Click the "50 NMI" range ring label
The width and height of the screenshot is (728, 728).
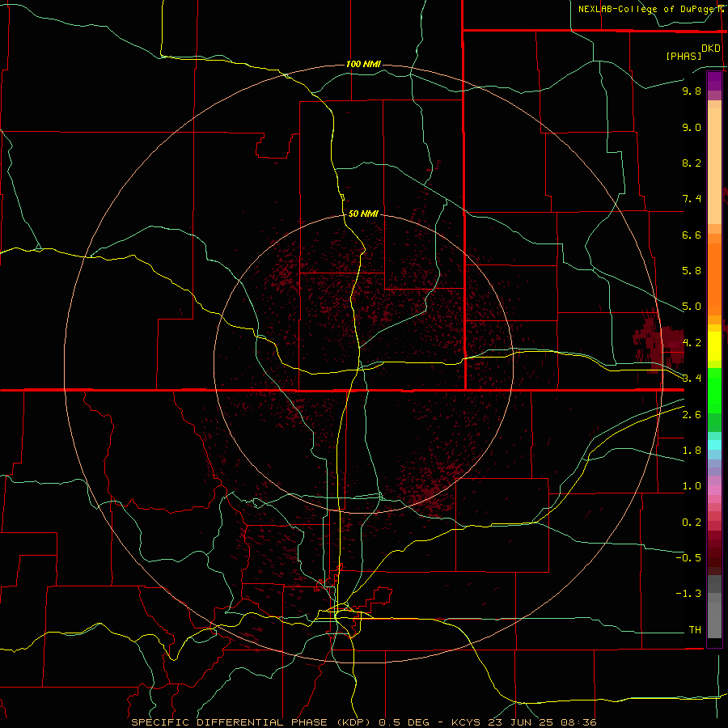point(363,214)
